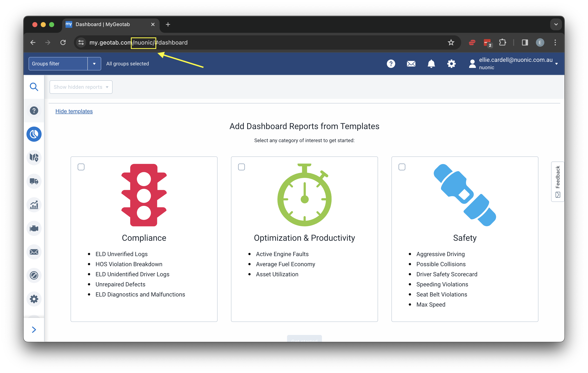Click the address bar URL
This screenshot has height=373, width=588.
[x=138, y=42]
